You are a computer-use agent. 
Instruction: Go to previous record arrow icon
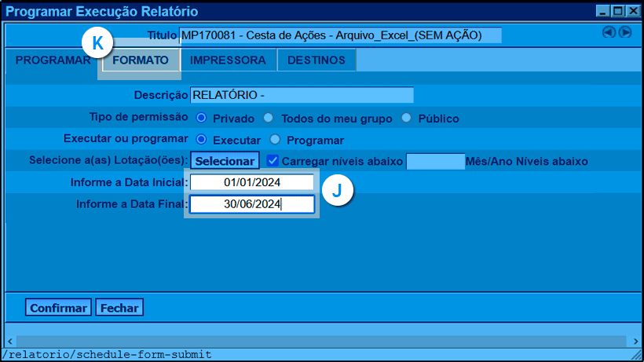(609, 32)
